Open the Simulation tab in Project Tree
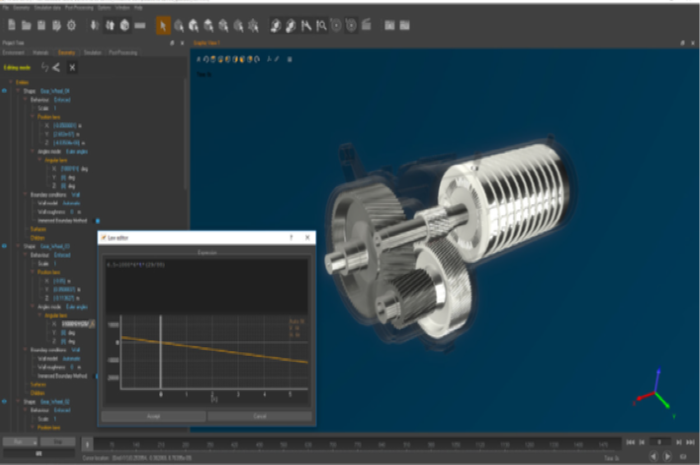The image size is (700, 465). tap(92, 54)
